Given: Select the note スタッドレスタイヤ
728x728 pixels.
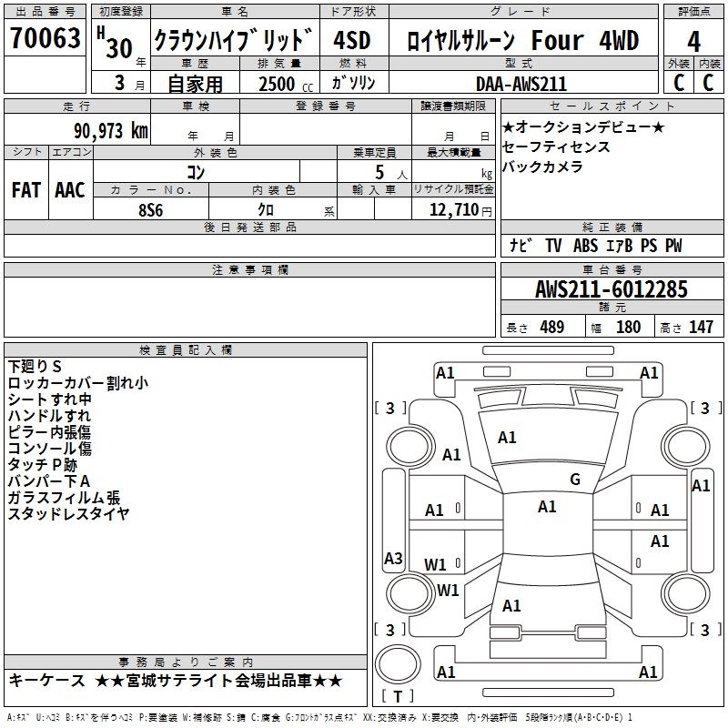Looking at the screenshot, I should pos(69,514).
